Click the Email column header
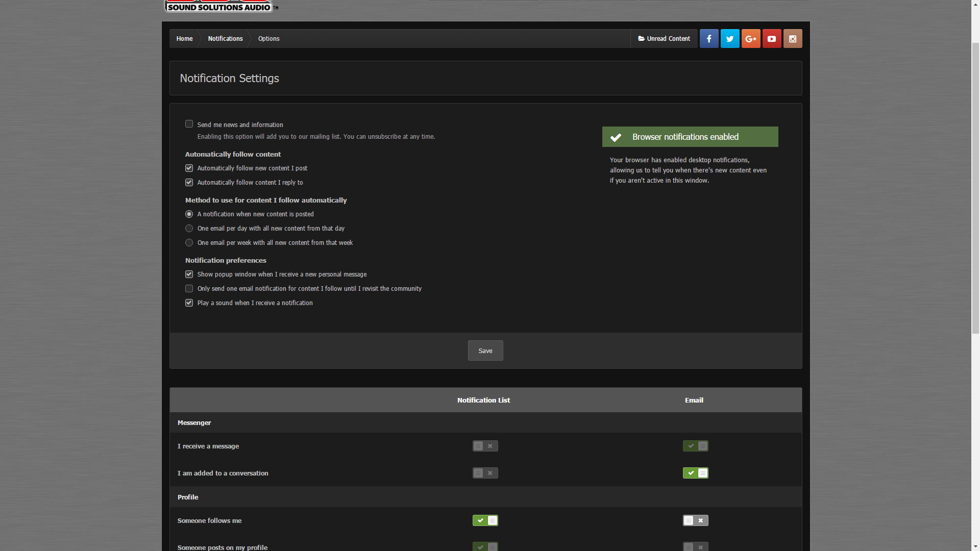The width and height of the screenshot is (980, 551). coord(694,400)
